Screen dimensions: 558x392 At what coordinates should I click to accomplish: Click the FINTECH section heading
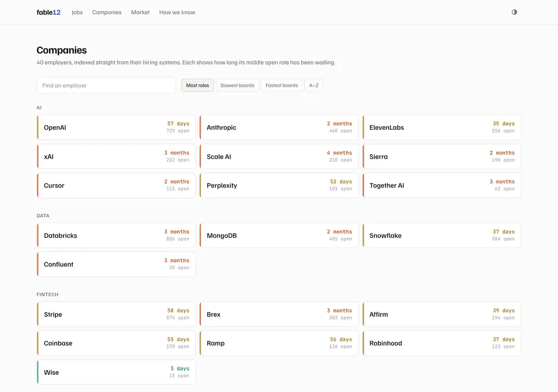click(47, 295)
